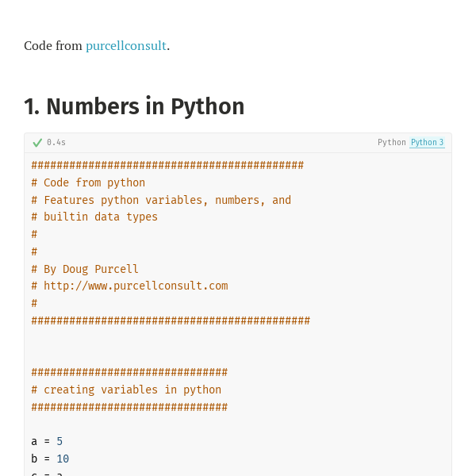Select the Python 3 language tab
Image resolution: width=476 pixels, height=476 pixels.
(x=427, y=143)
